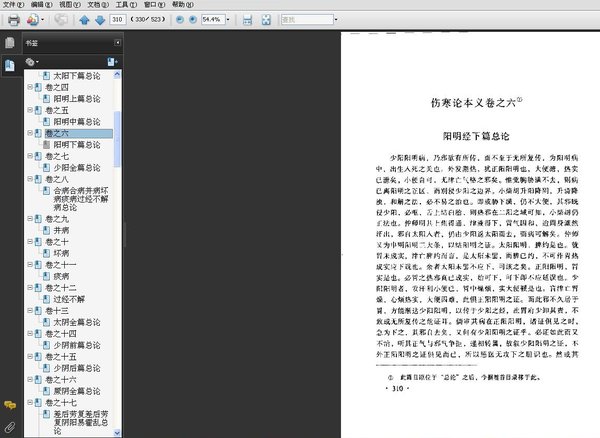Collapse the 卷之四 bookmark node
This screenshot has width=600, height=438.
(x=30, y=87)
